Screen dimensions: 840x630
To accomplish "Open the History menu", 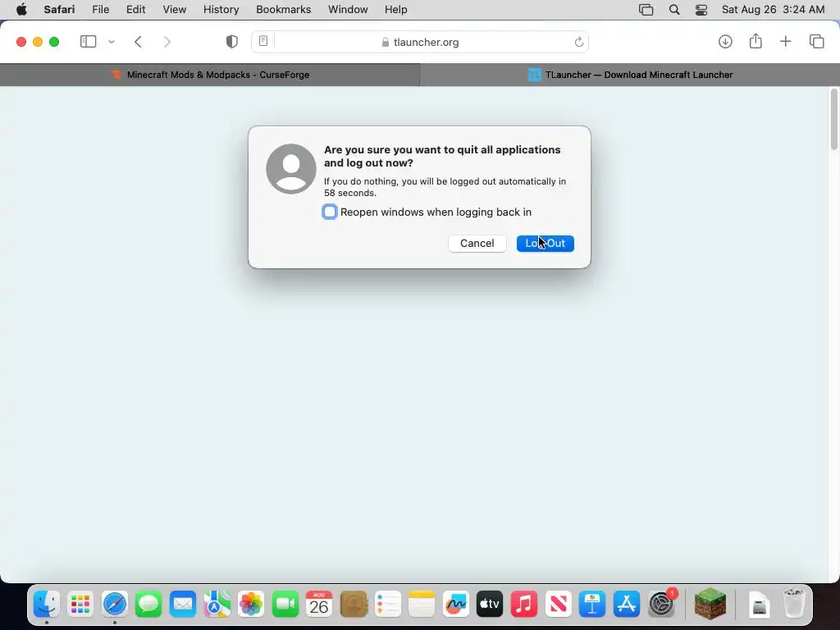I will pos(221,10).
